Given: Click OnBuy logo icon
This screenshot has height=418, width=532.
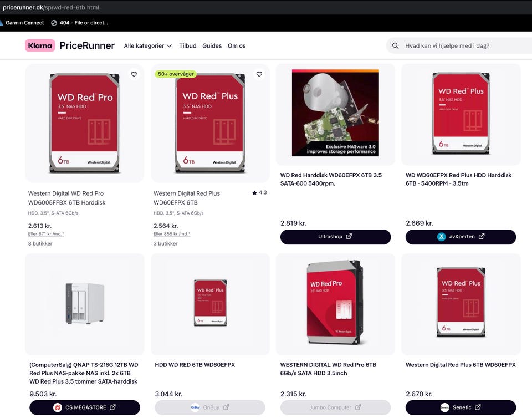Looking at the screenshot, I should (195, 407).
